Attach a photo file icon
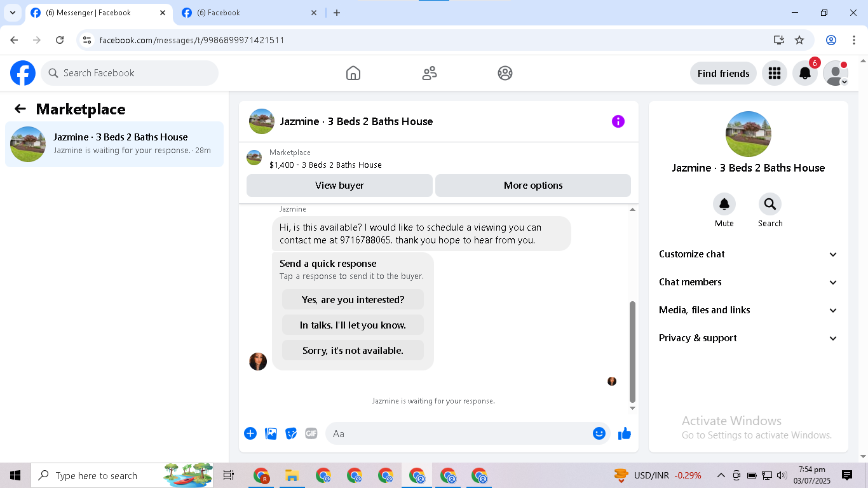The image size is (868, 488). [271, 433]
